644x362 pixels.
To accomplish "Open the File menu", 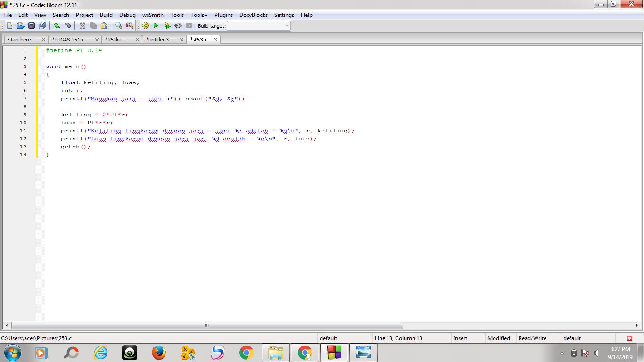I will 8,15.
